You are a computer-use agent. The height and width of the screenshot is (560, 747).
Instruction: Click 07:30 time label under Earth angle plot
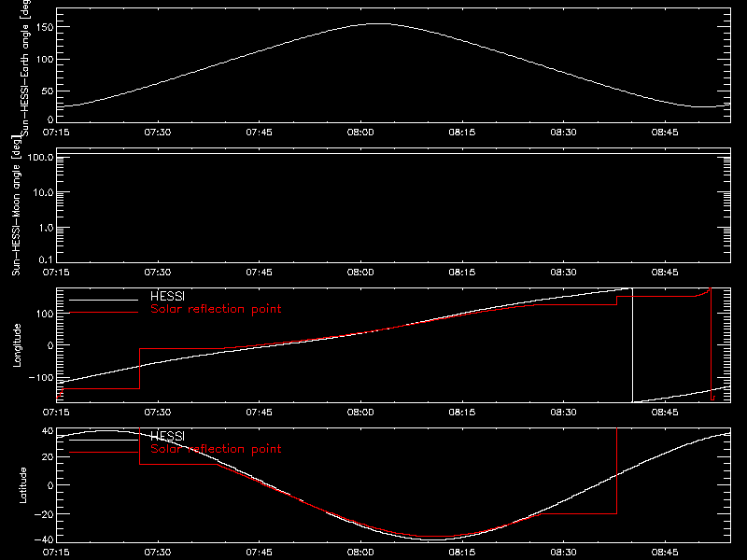click(x=158, y=132)
